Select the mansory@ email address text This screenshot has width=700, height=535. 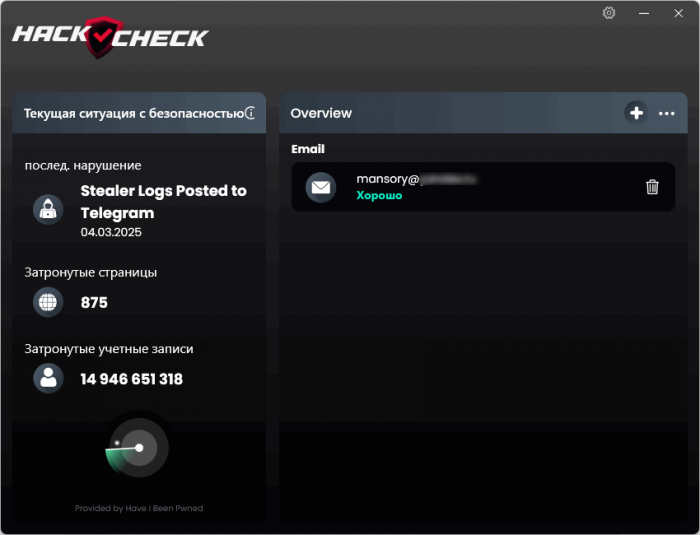[417, 179]
